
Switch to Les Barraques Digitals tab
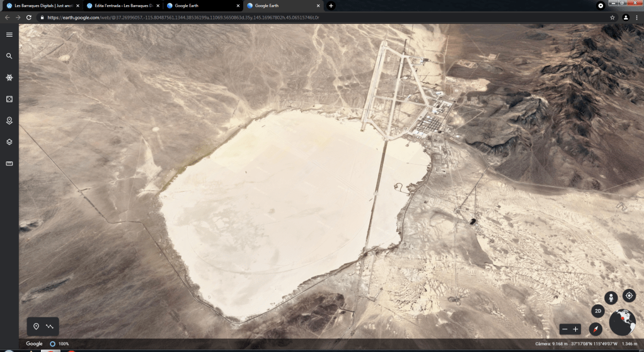[41, 6]
